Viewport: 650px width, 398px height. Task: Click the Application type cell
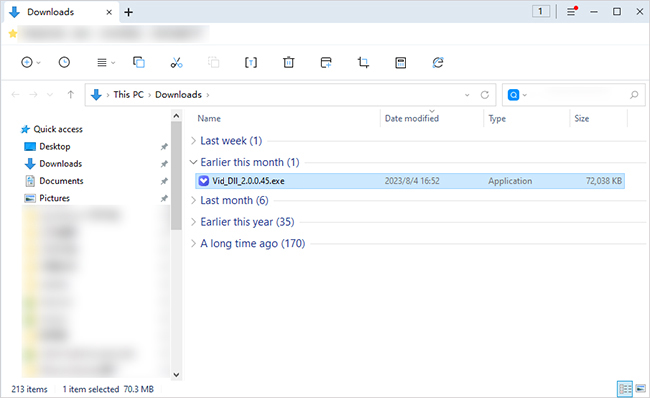point(510,181)
